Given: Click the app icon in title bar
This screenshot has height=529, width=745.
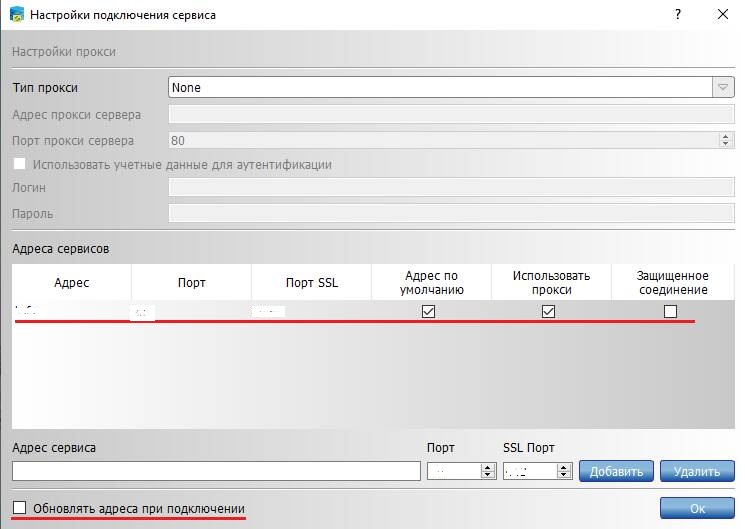Looking at the screenshot, I should [x=17, y=15].
